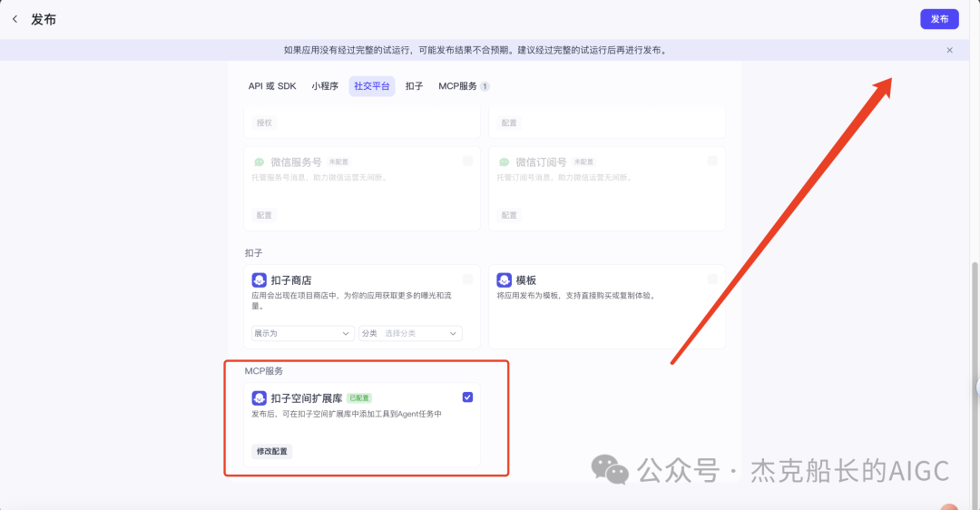Click the 模板 Coze logo icon
Screen dimensions: 980x510
504,280
